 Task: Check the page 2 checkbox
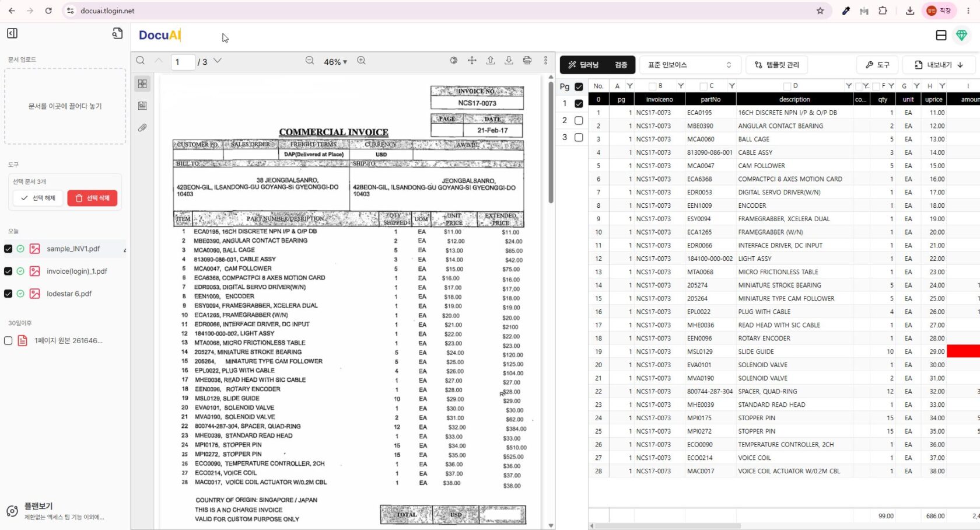tap(579, 120)
